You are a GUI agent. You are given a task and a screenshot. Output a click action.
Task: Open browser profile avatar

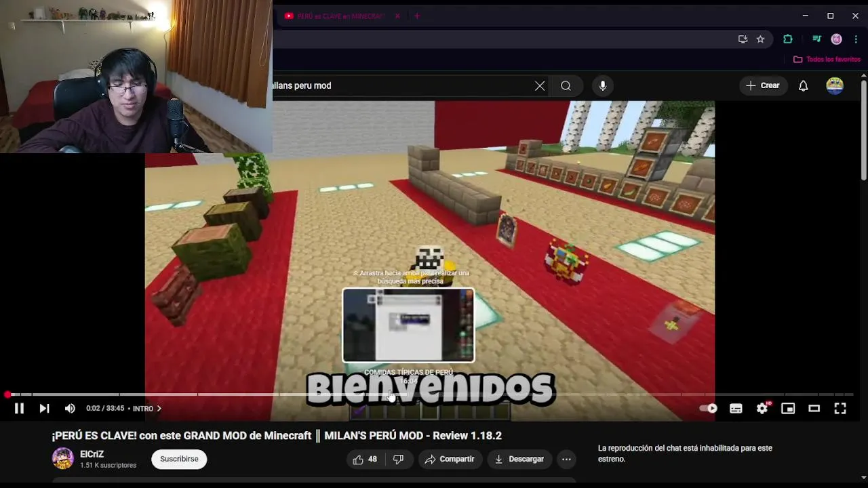[x=836, y=39]
